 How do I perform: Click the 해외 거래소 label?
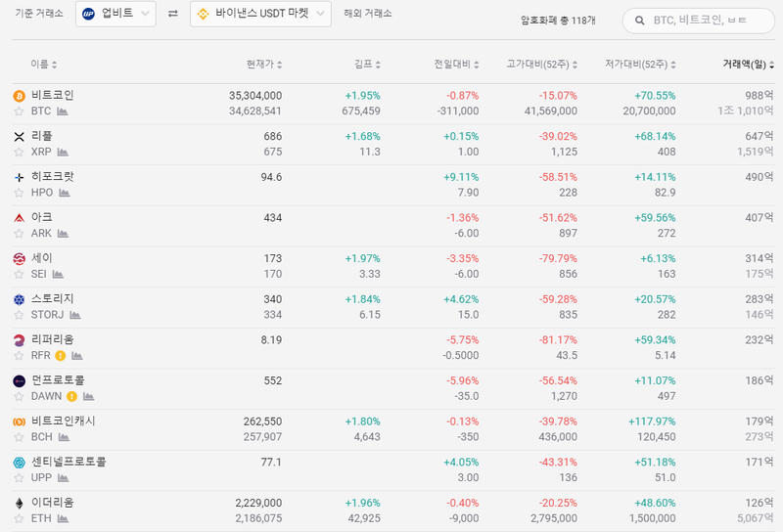(368, 14)
